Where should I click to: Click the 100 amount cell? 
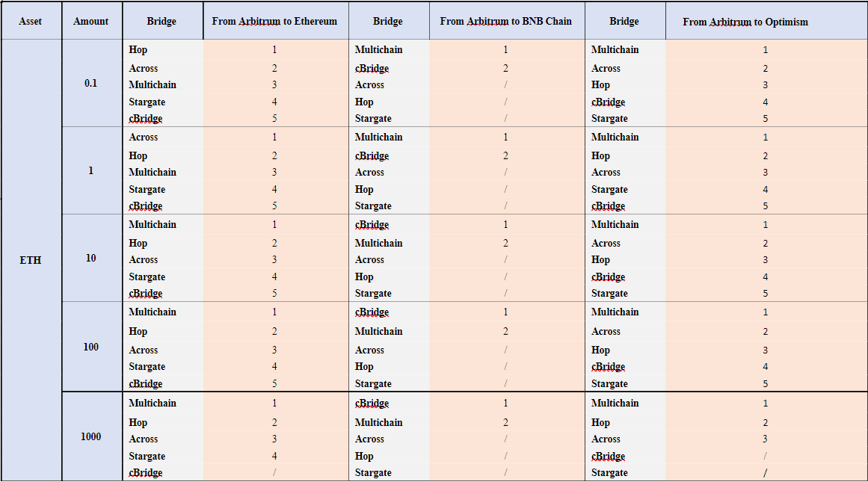(91, 347)
